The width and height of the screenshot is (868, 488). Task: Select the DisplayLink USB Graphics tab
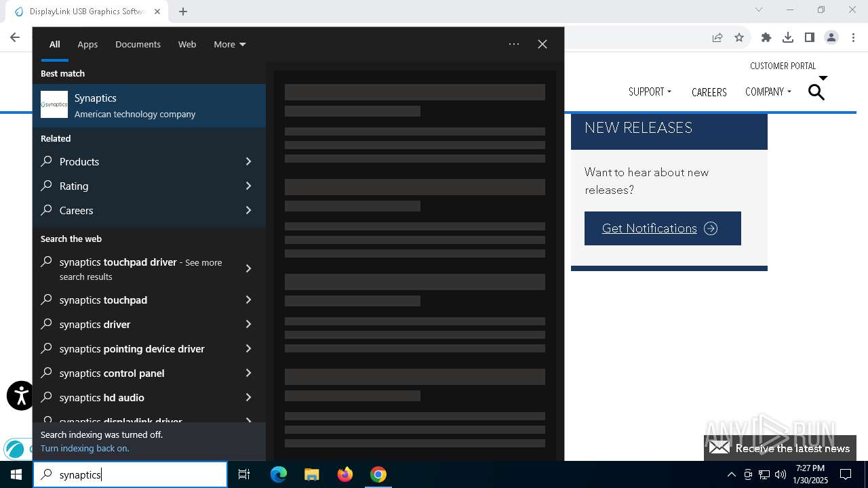coord(87,12)
